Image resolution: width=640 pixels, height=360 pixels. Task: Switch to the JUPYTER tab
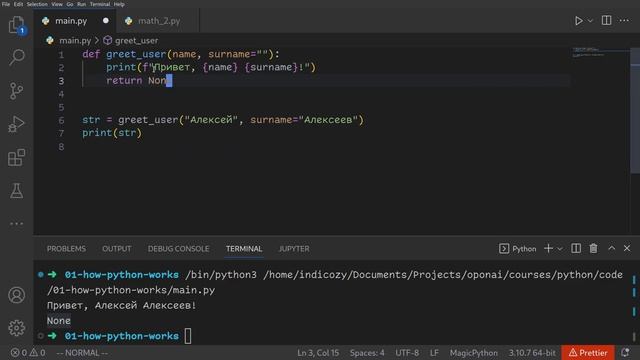[294, 249]
